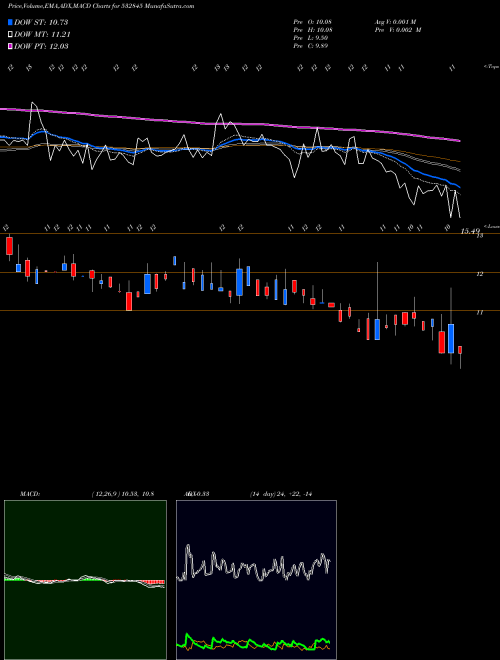Click the 'Pre L: 9.50' value
This screenshot has width=500, height=660.
coord(311,37)
